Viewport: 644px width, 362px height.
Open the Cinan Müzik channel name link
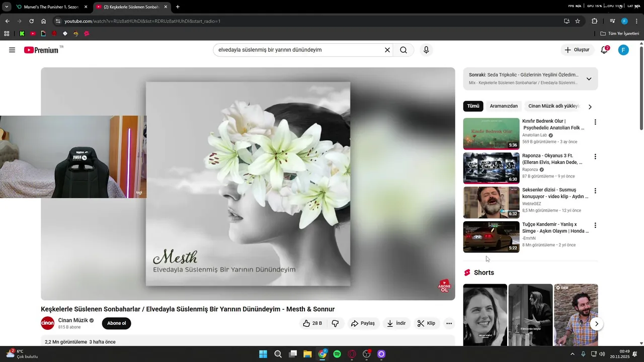[x=73, y=320]
